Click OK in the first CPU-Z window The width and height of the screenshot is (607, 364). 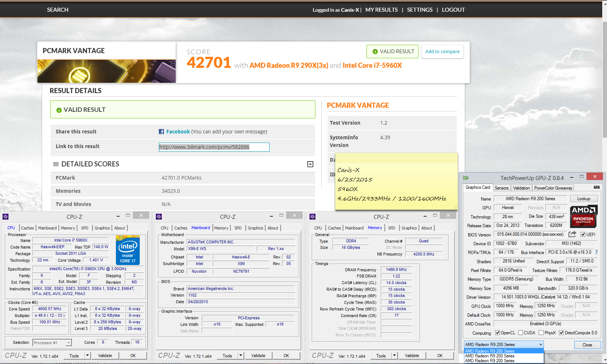coord(133,356)
